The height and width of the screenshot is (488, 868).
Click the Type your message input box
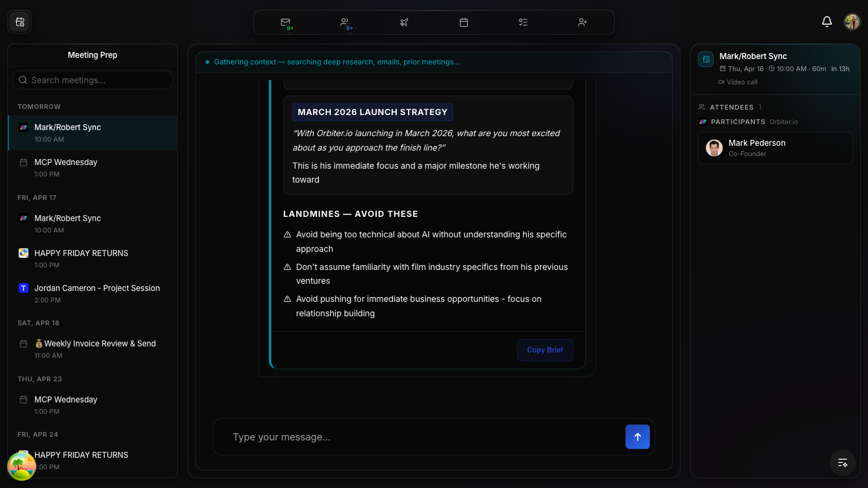(422, 437)
